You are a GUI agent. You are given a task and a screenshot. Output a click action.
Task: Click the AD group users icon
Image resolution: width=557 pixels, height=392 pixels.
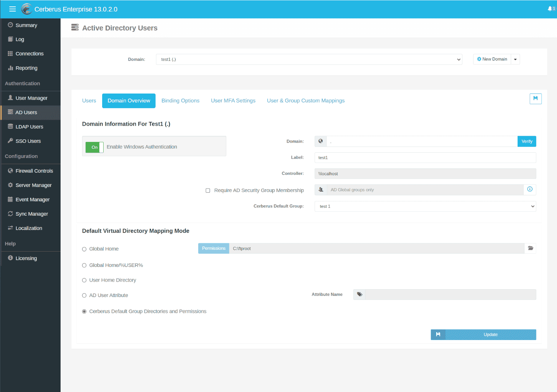coord(321,190)
